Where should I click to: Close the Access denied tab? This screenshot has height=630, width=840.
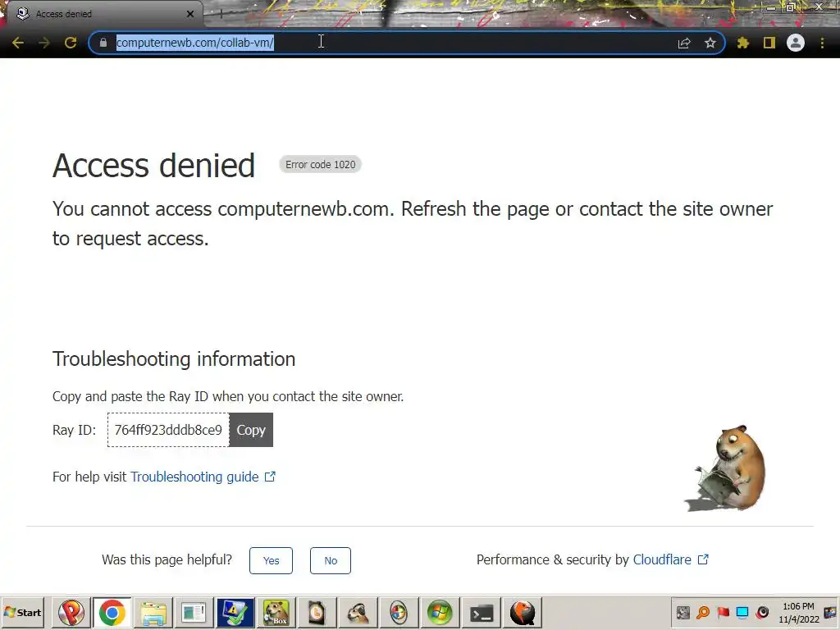tap(190, 14)
